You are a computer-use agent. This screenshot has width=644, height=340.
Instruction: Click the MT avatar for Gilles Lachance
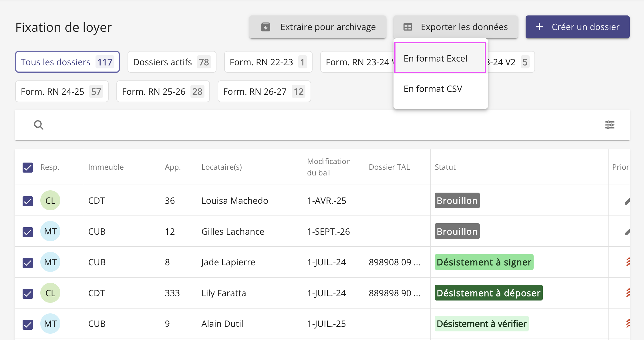50,231
